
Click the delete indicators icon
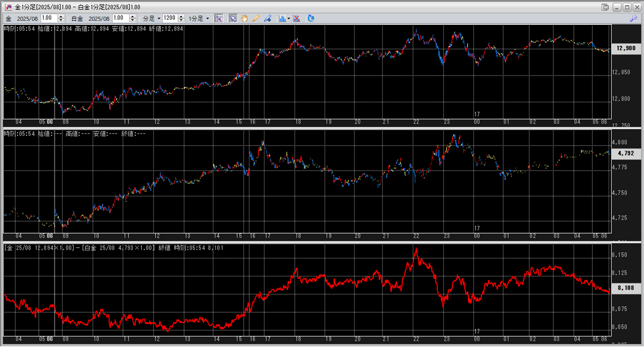tap(297, 19)
